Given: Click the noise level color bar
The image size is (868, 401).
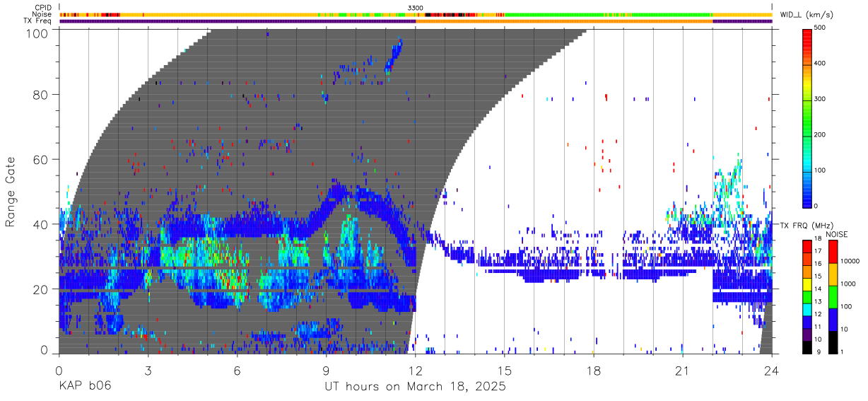Looking at the screenshot, I should coord(833,296).
